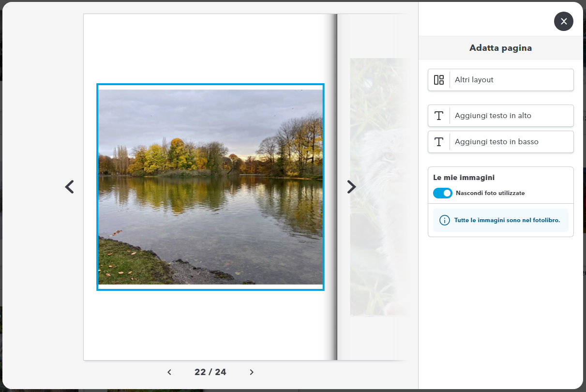Click the 22 / 24 page indicator
The image size is (586, 392).
coord(210,372)
